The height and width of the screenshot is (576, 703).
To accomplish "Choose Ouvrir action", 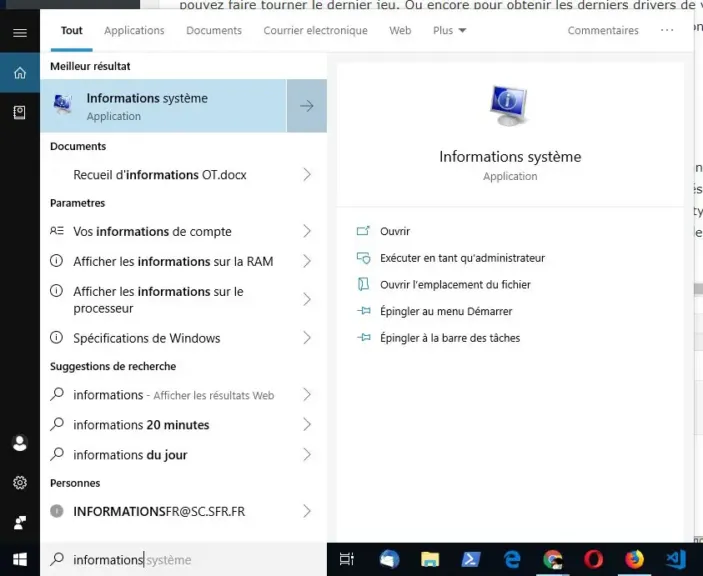I will pyautogui.click(x=395, y=231).
